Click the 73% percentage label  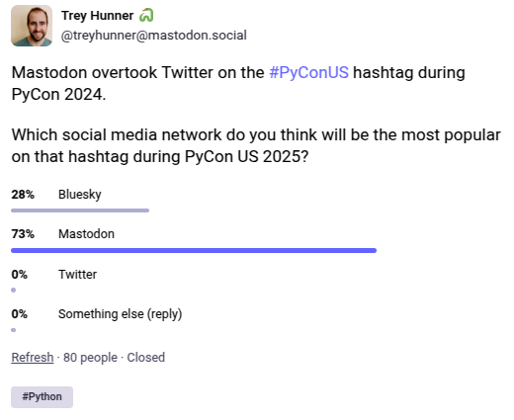click(23, 234)
